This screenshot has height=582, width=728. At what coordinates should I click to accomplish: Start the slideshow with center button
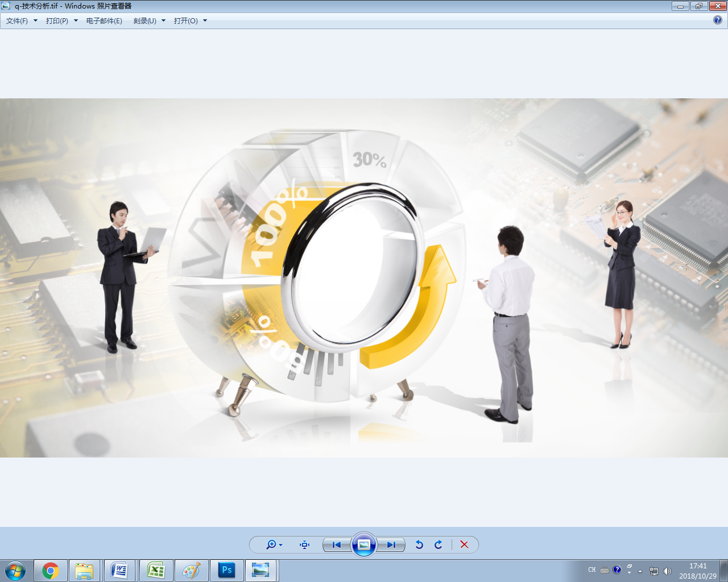pyautogui.click(x=364, y=544)
